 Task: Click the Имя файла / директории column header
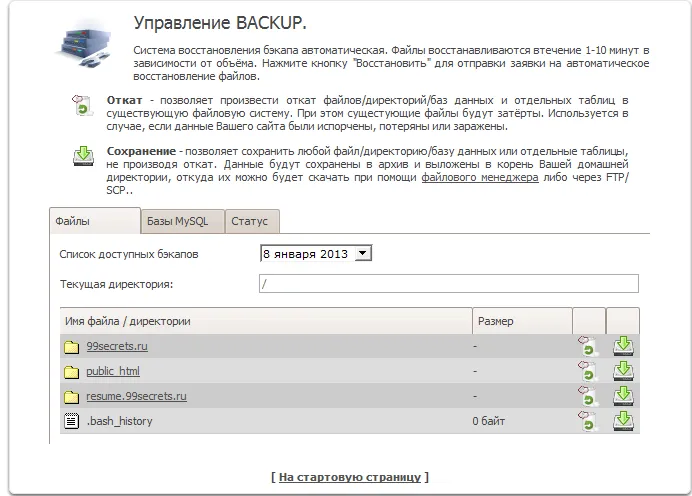click(266, 321)
